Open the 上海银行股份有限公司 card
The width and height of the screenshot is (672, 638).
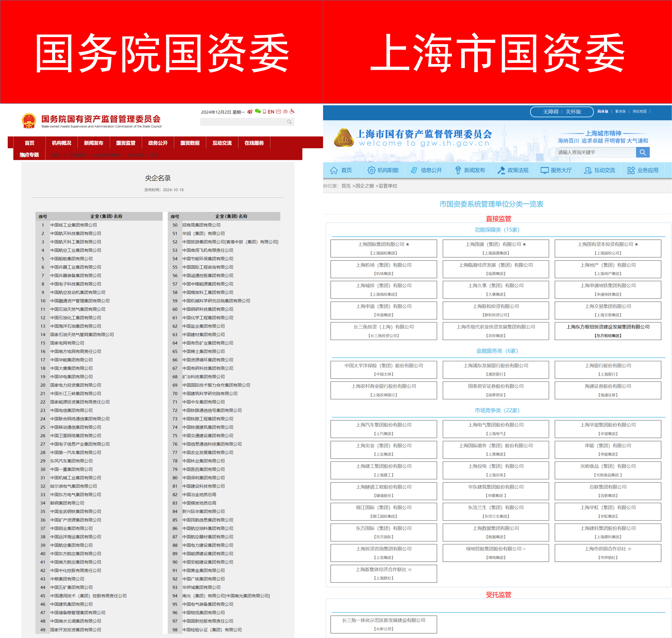point(608,370)
